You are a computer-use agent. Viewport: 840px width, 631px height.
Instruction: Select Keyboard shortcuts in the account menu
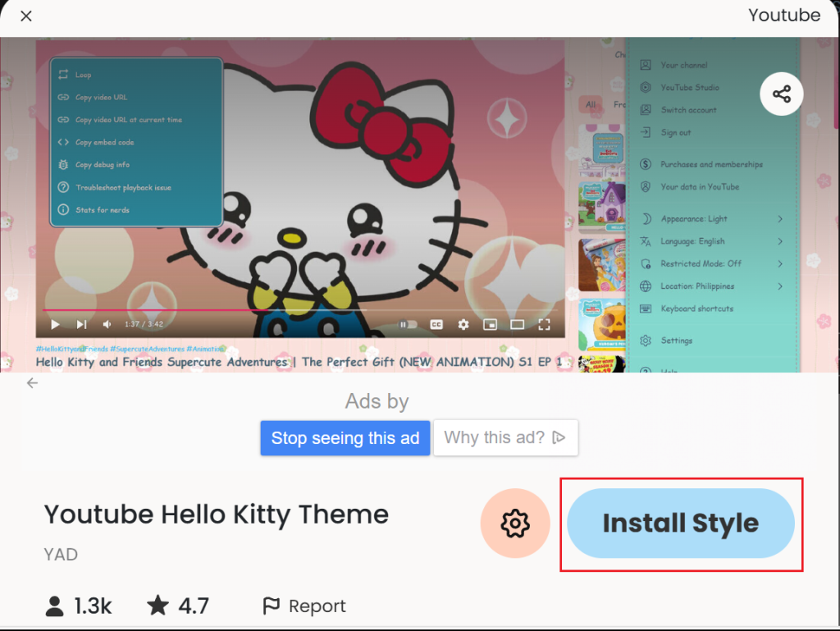[696, 309]
